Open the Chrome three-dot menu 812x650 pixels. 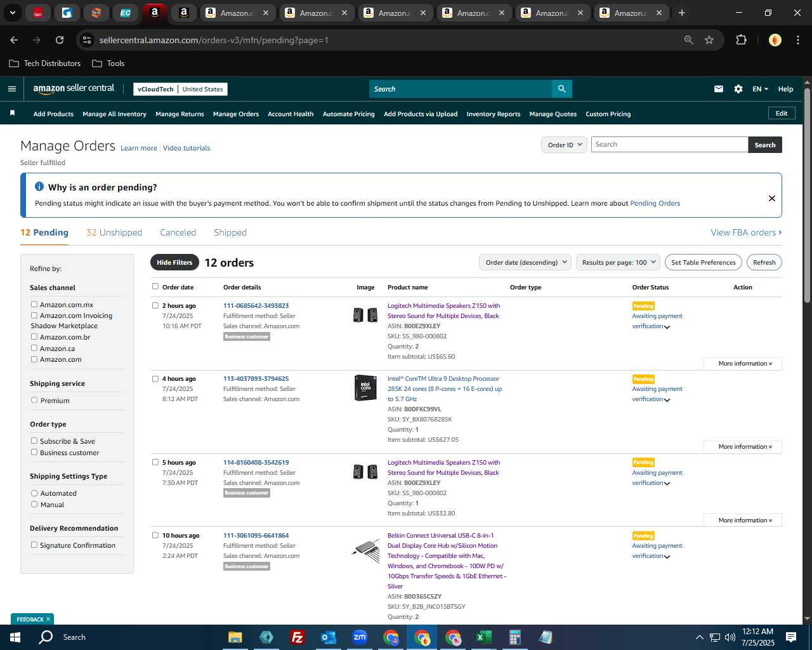[x=797, y=40]
